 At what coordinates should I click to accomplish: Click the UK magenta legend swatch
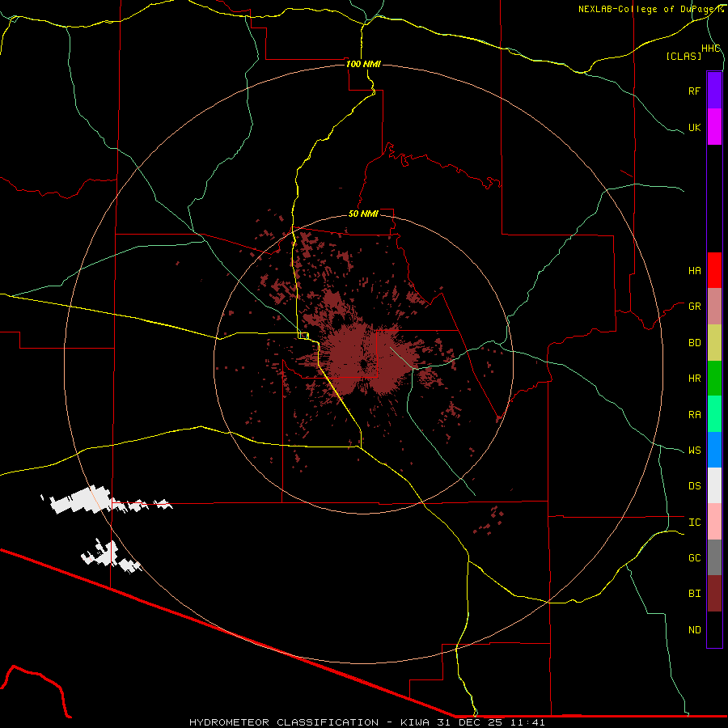tap(714, 127)
